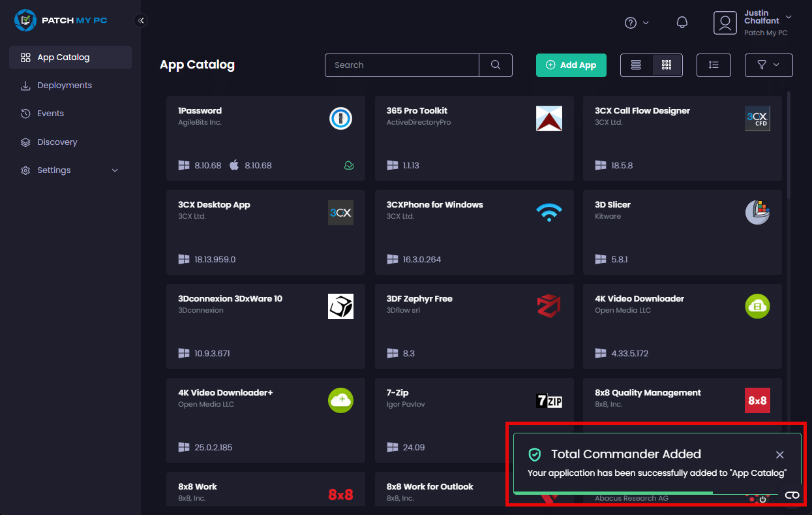Screen dimensions: 812x515
Task: Click the 3CXPhone for Windows wifi logo
Action: (549, 213)
